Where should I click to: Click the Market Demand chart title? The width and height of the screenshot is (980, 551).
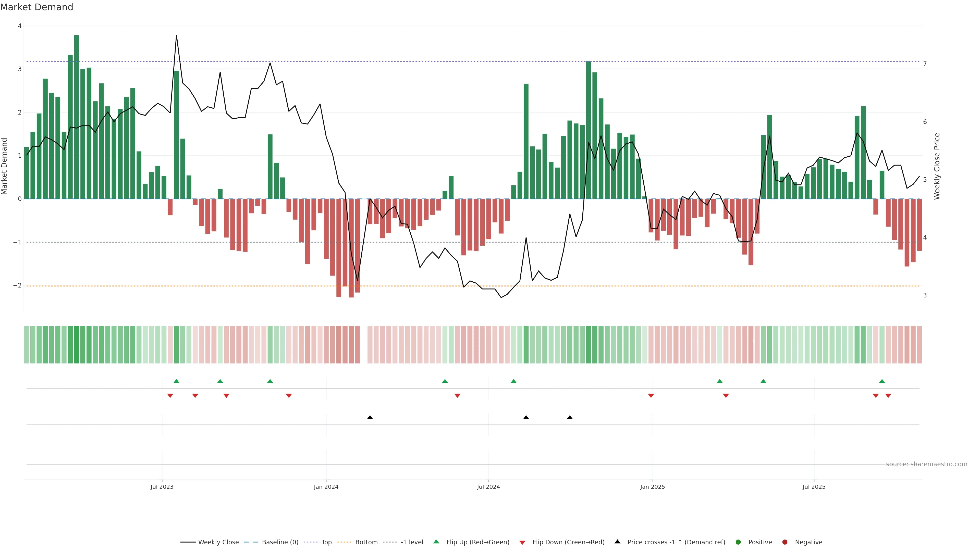(x=36, y=7)
